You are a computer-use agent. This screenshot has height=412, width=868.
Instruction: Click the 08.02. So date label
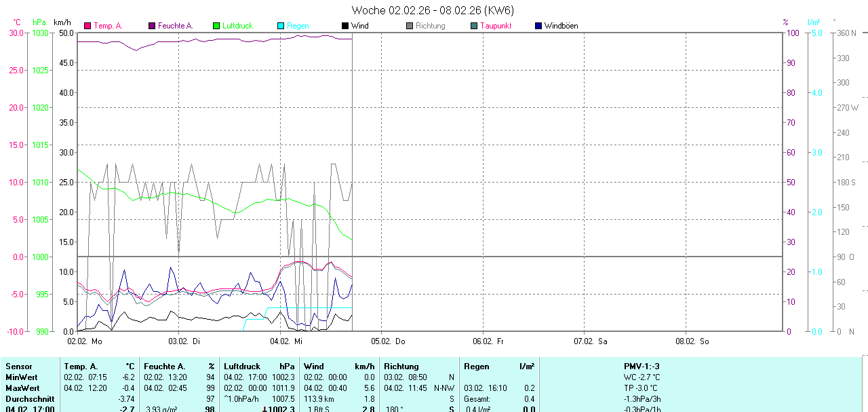[x=693, y=341]
